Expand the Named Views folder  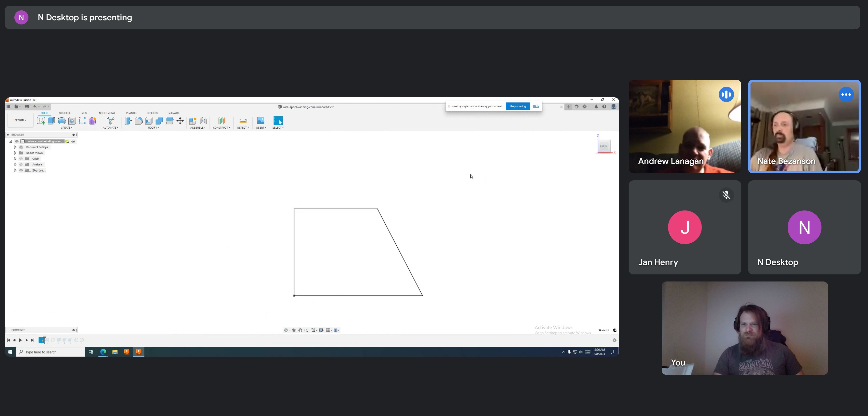pyautogui.click(x=15, y=153)
